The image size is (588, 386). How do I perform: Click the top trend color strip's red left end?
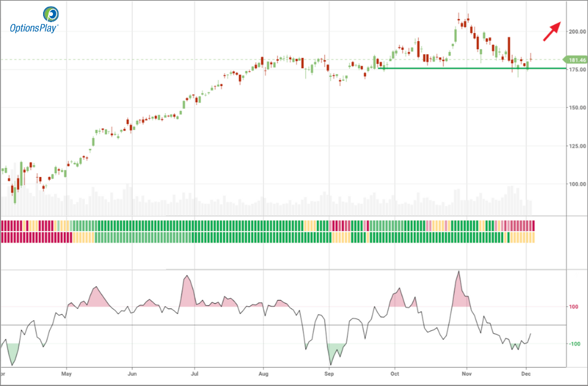(x=12, y=225)
